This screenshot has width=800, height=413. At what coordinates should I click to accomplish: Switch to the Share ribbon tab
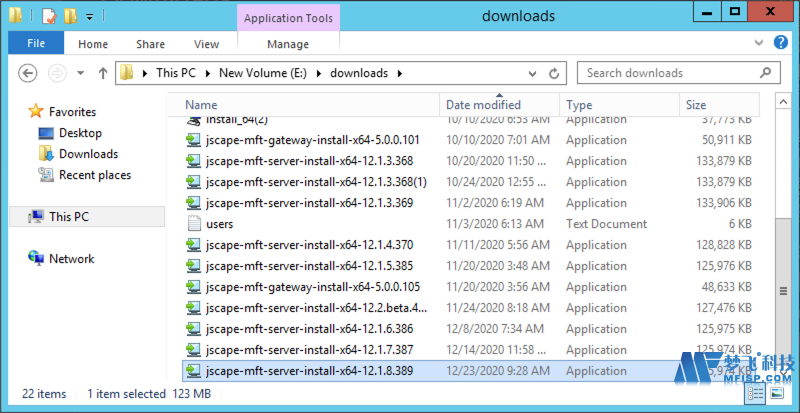point(151,44)
